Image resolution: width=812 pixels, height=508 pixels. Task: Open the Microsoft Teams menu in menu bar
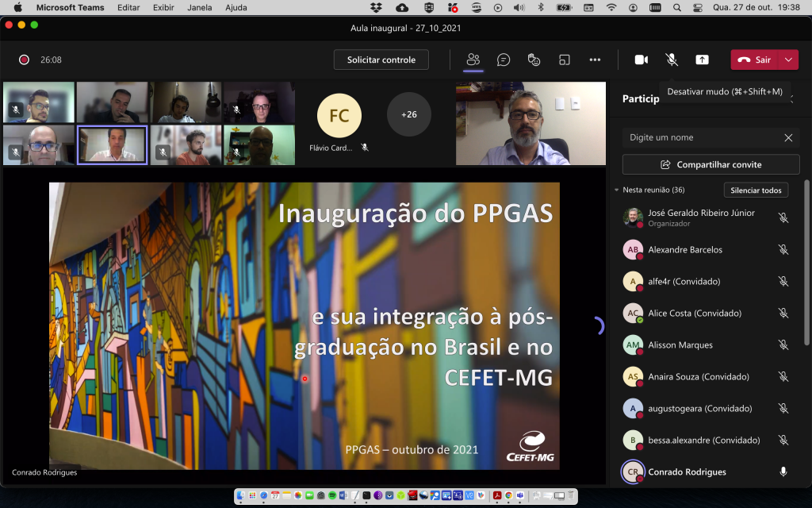[70, 7]
